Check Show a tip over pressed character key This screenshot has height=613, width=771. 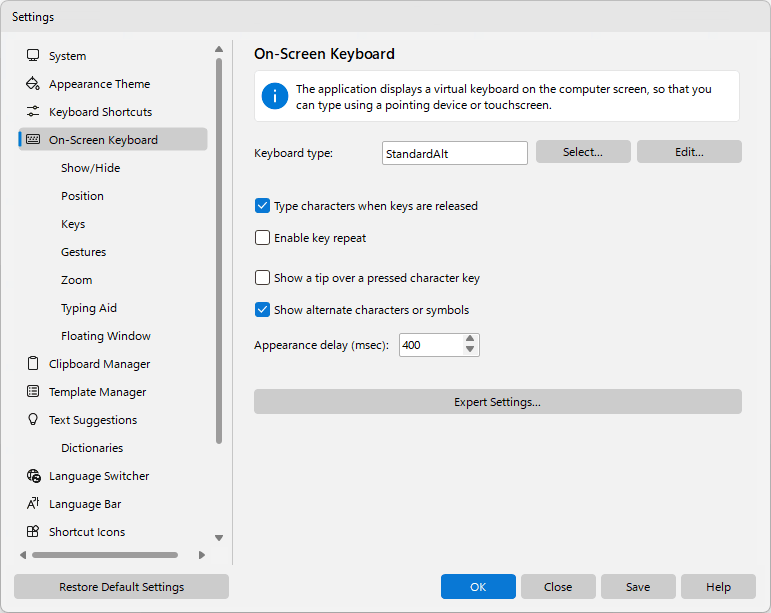(263, 278)
